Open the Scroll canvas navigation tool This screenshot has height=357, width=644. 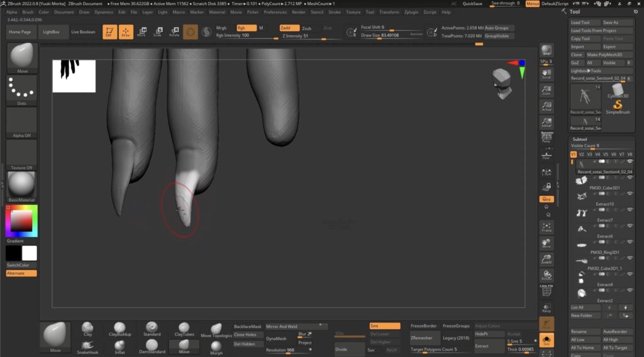click(547, 74)
